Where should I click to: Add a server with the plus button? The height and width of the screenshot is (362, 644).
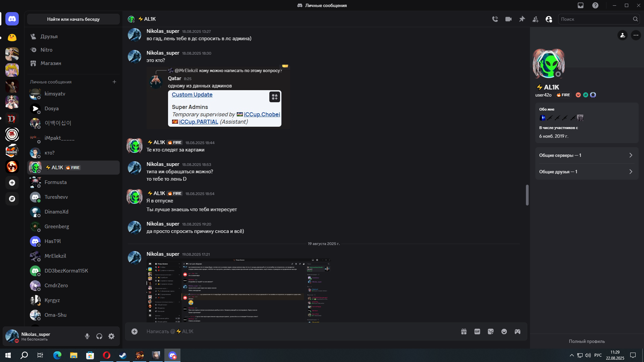pyautogui.click(x=12, y=183)
